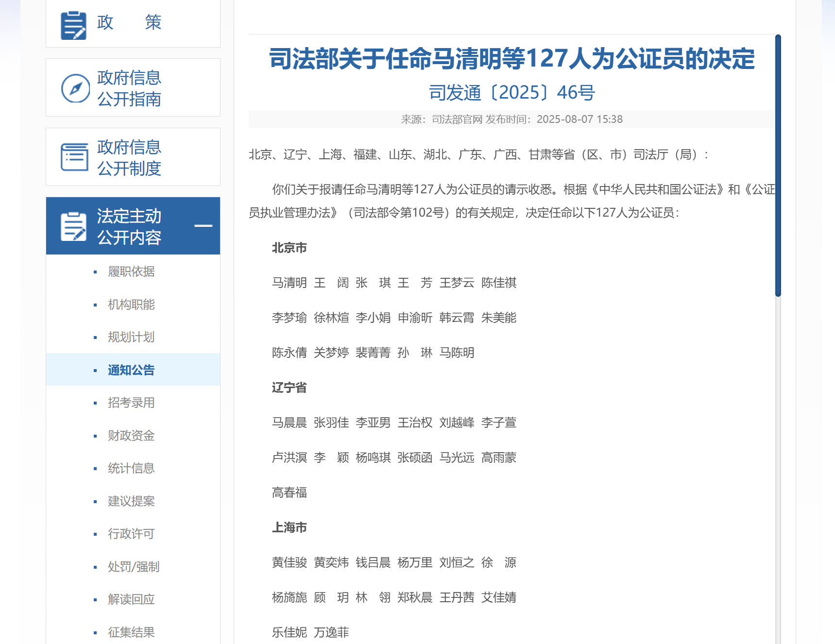The width and height of the screenshot is (835, 644).
Task: Open the 行政许可 submenu item
Action: click(x=131, y=534)
